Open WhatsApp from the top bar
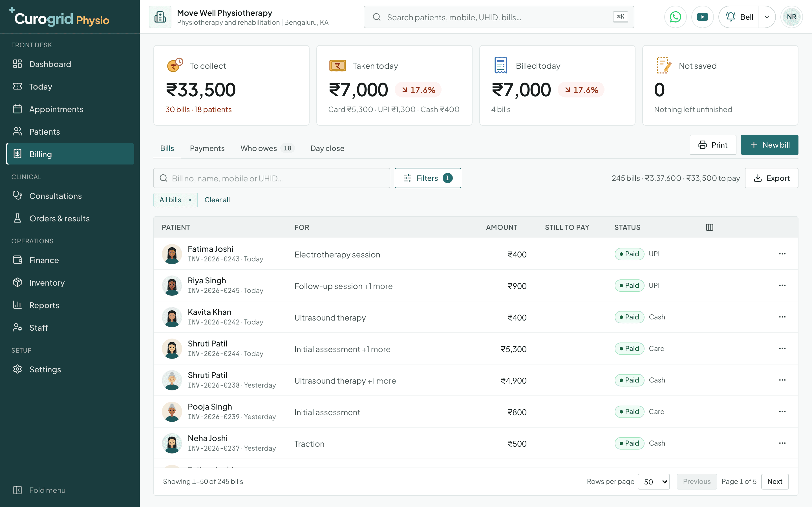The image size is (812, 507). click(675, 17)
